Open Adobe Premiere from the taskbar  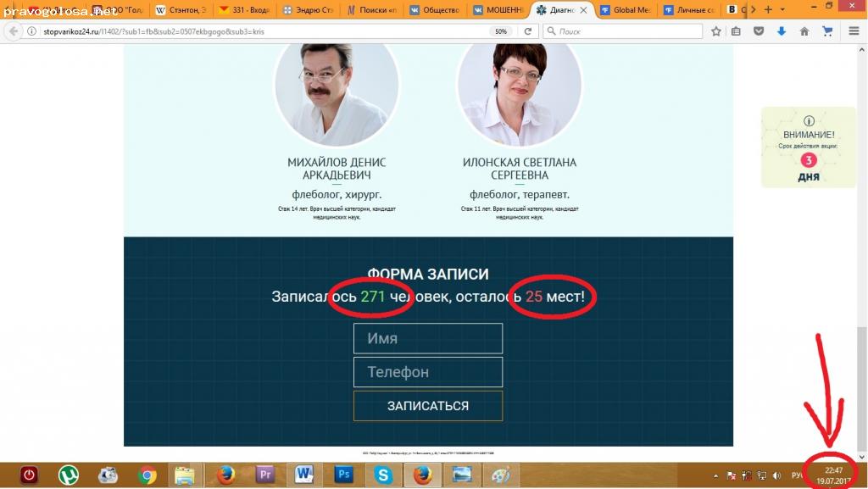pyautogui.click(x=264, y=475)
